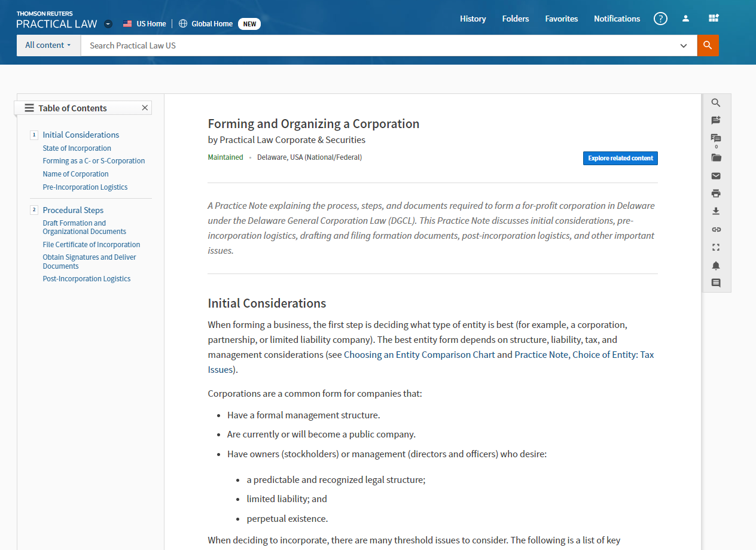Enter full screen mode via the expand icon

point(716,247)
